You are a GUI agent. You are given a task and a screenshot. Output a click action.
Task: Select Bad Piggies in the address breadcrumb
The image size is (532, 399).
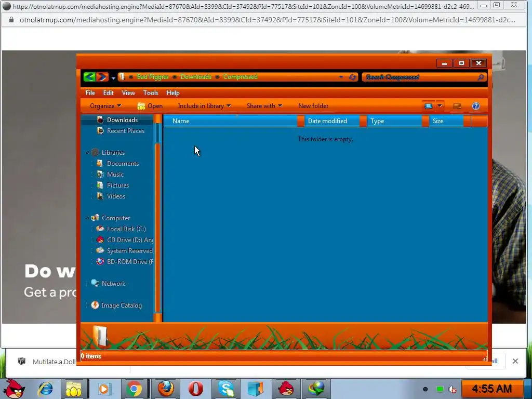tap(153, 77)
